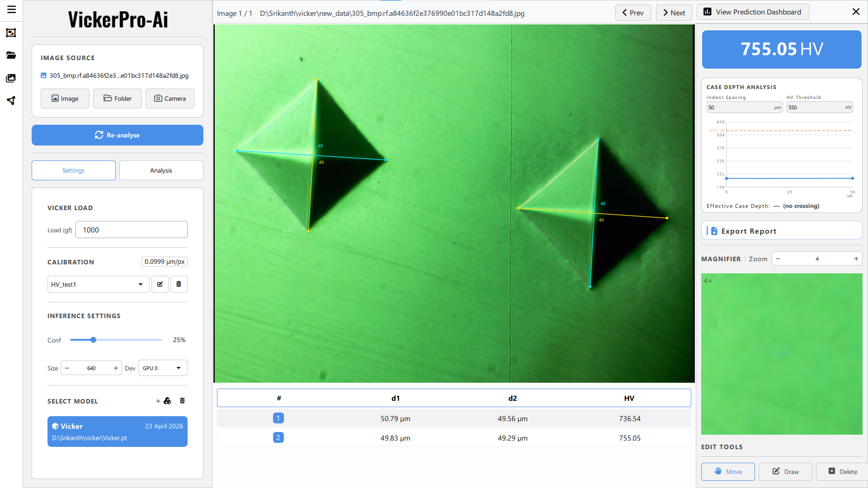The image size is (868, 488).
Task: Click the Indent Spacing input field
Action: pyautogui.click(x=744, y=107)
